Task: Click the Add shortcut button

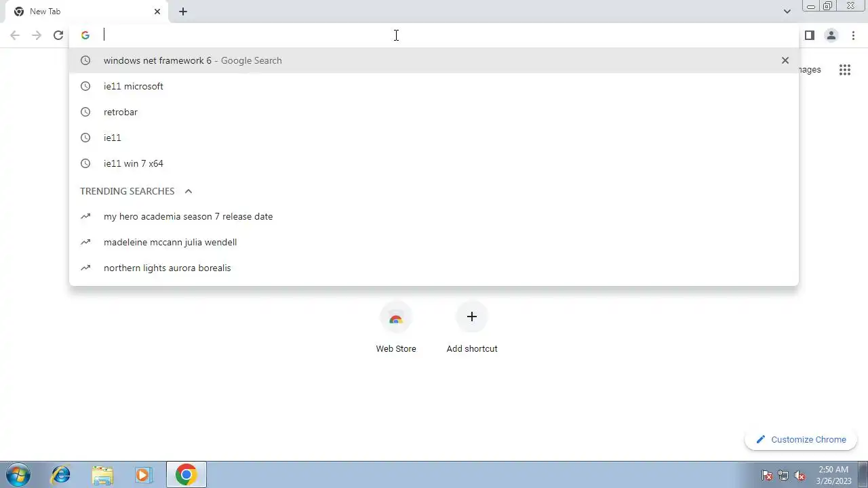Action: point(472,328)
